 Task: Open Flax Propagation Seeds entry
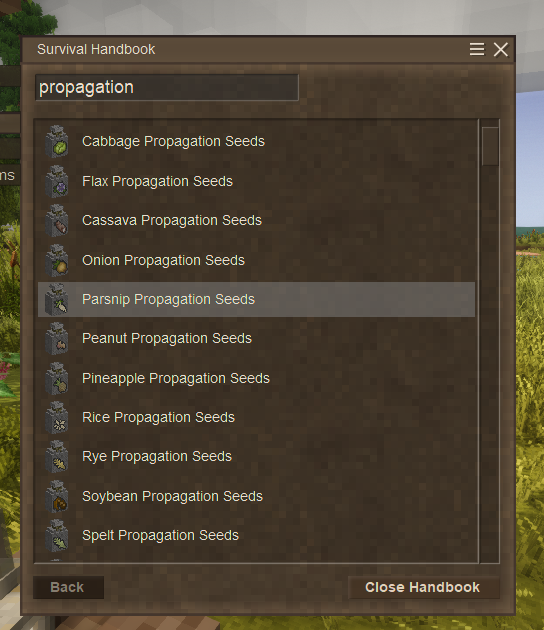256,181
